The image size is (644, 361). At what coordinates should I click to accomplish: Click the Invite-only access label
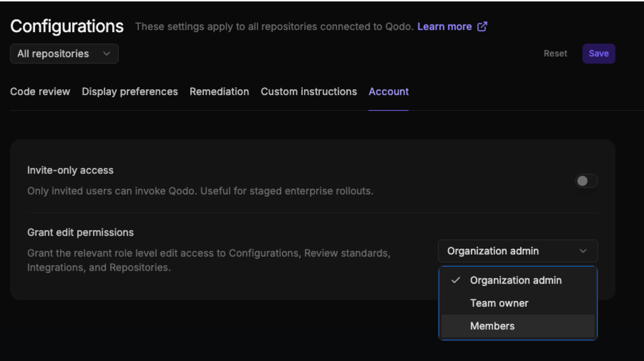(70, 170)
